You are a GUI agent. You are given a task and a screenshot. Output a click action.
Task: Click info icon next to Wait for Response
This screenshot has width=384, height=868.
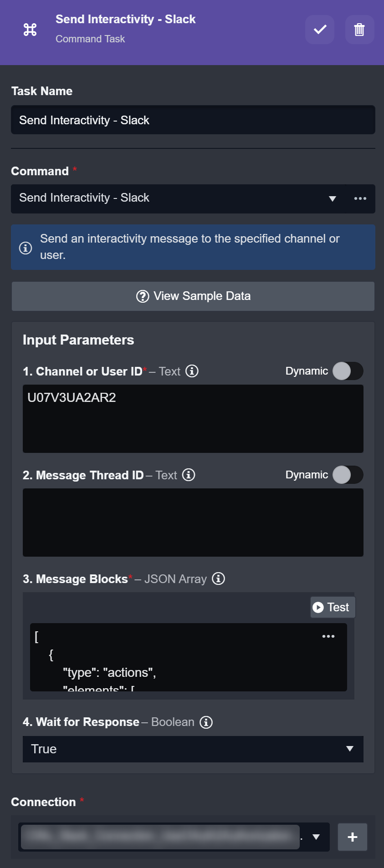pyautogui.click(x=206, y=722)
